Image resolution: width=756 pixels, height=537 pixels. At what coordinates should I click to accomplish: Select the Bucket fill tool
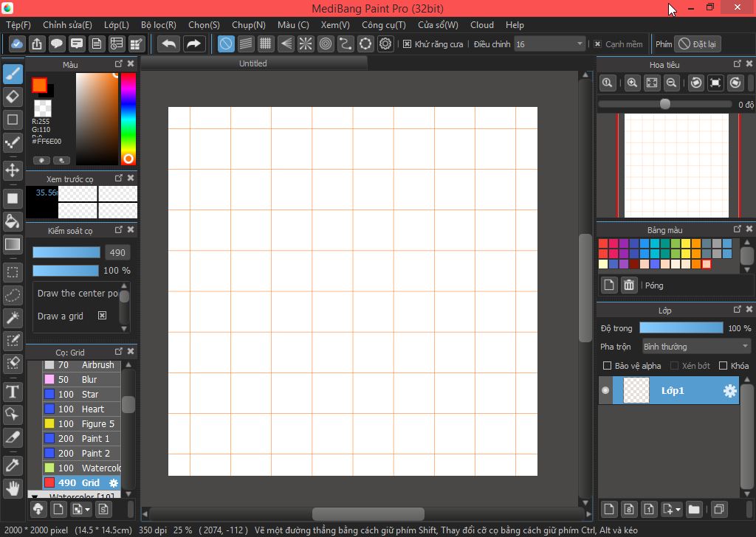click(13, 221)
